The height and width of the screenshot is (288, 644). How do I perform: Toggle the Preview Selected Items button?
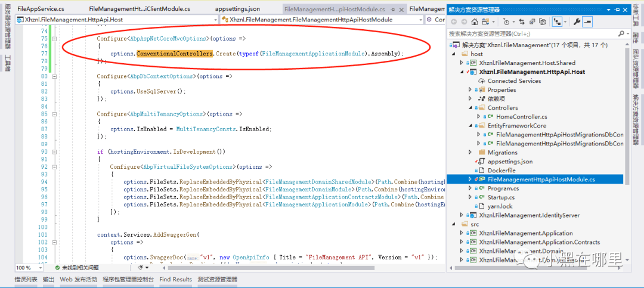click(x=588, y=21)
